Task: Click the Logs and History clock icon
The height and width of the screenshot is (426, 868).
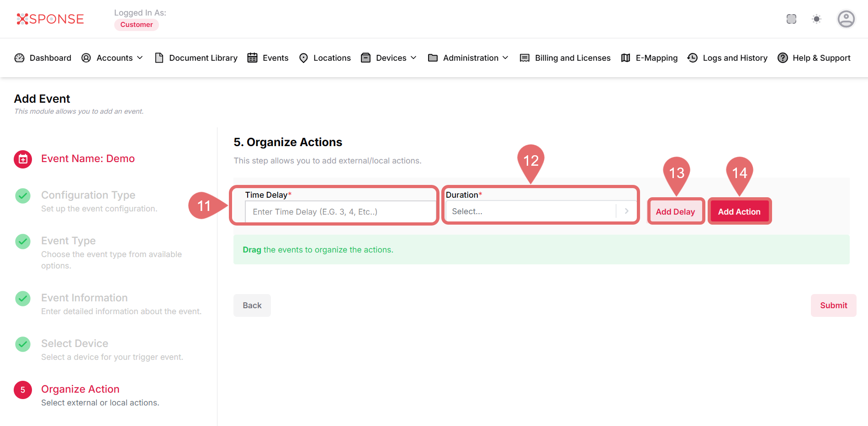Action: [x=693, y=58]
